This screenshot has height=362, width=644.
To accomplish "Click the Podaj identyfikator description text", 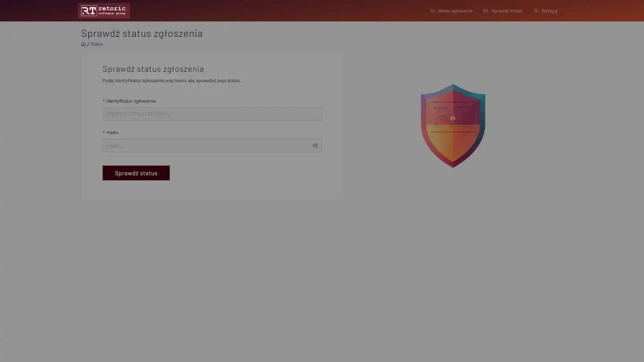I will click(x=171, y=80).
